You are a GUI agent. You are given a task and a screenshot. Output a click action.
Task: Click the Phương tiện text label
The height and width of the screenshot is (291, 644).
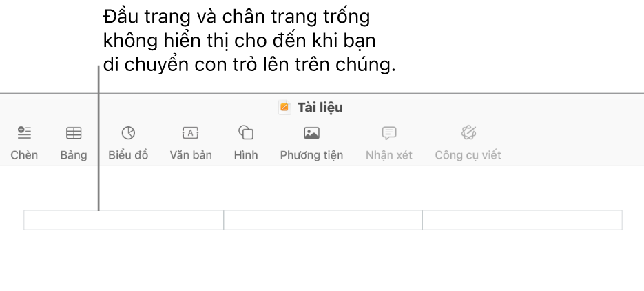pos(311,154)
